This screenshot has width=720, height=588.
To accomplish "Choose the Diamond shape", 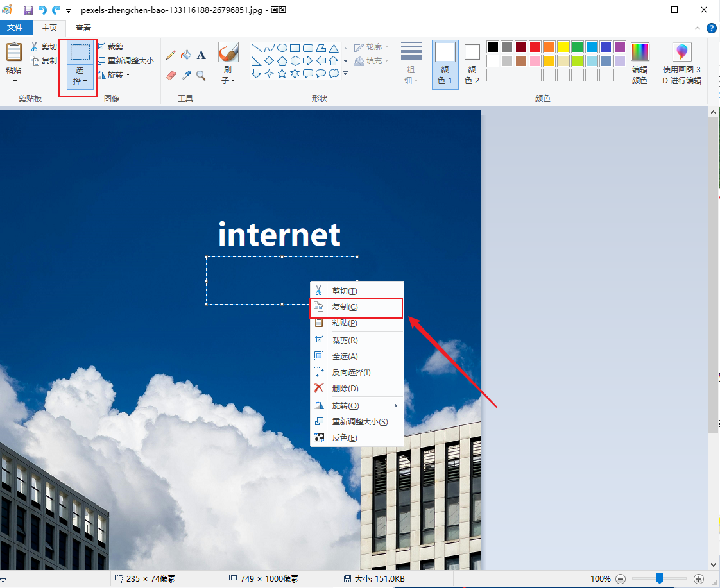I will tap(270, 60).
